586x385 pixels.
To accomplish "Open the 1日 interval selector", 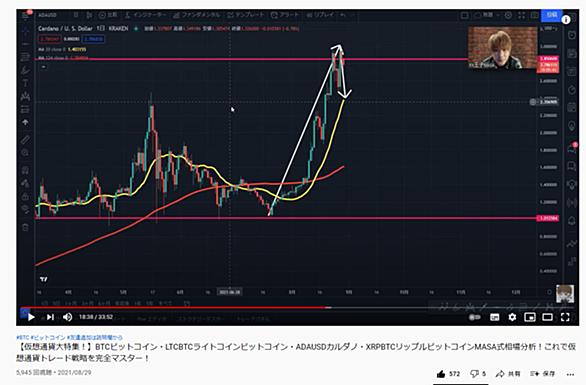I will pos(76,15).
